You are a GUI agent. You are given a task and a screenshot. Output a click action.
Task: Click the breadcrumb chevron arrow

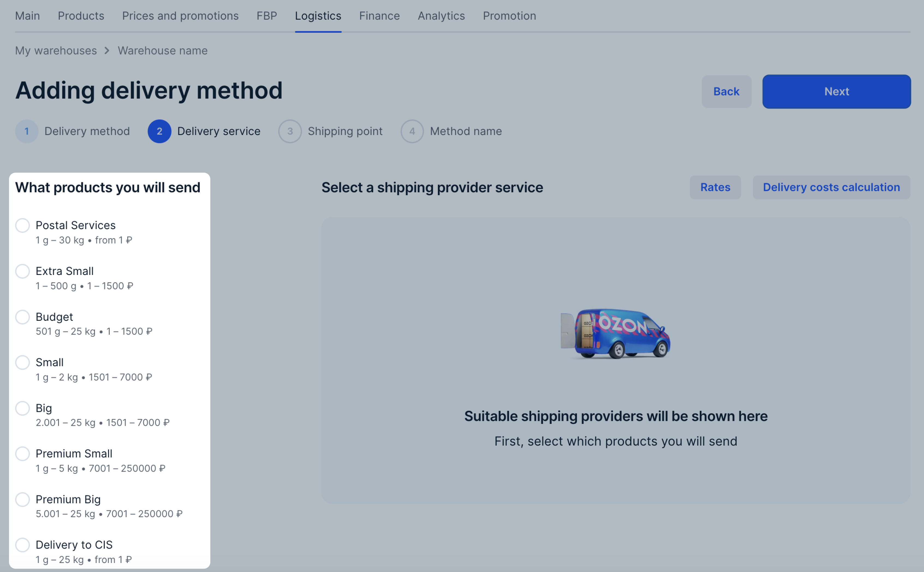pyautogui.click(x=107, y=51)
